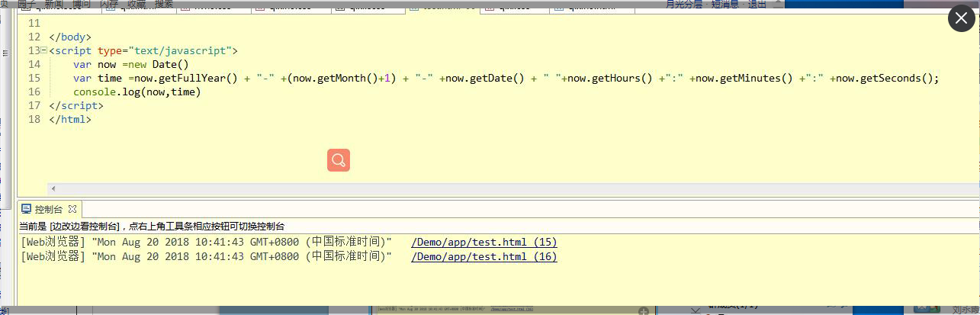
Task: Click the closing </script> tag on line 17
Action: click(76, 105)
